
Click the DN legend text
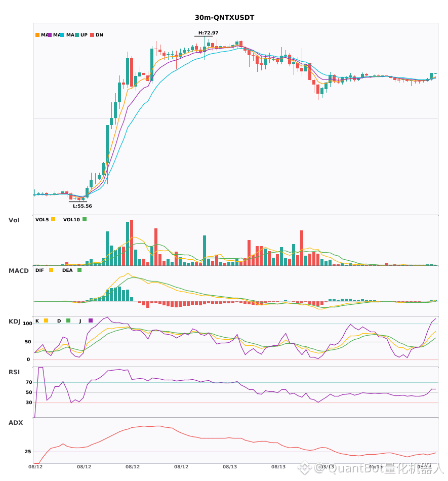(x=99, y=35)
